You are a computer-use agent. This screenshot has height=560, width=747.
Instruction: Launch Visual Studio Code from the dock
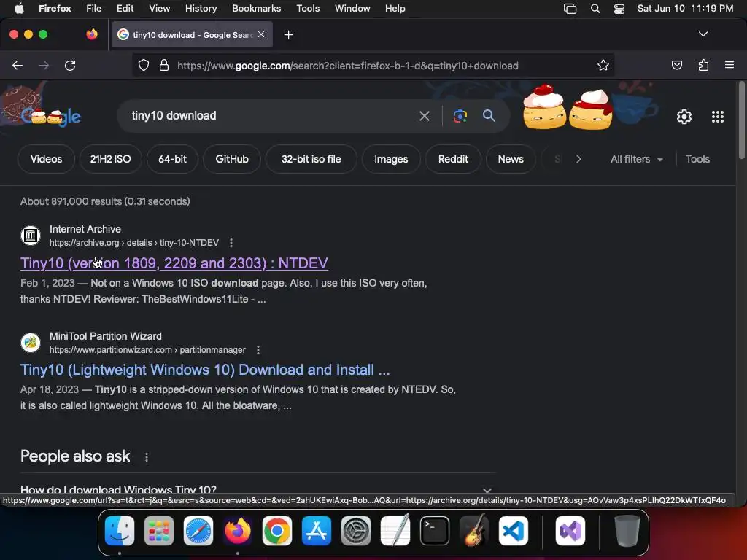pyautogui.click(x=513, y=531)
